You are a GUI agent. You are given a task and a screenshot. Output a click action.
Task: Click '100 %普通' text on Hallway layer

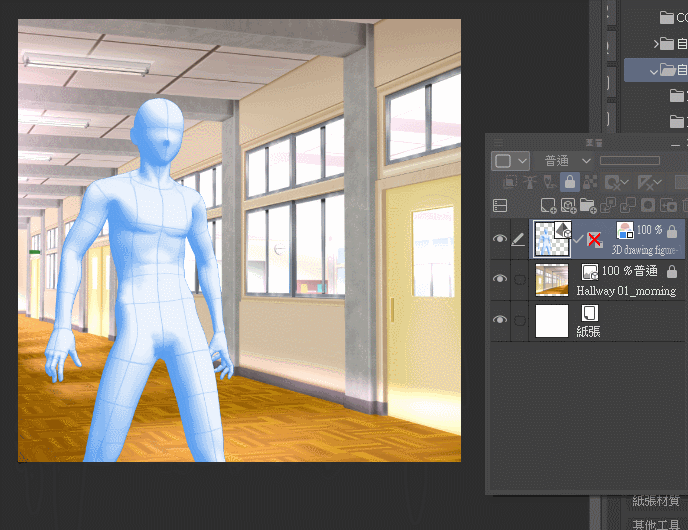[x=629, y=271]
